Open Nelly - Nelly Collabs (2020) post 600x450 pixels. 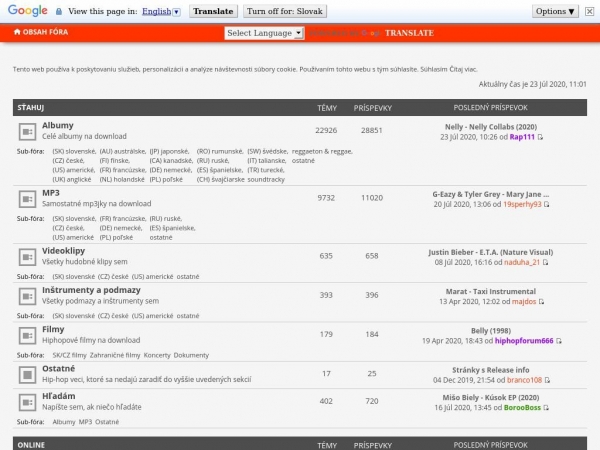(x=491, y=127)
